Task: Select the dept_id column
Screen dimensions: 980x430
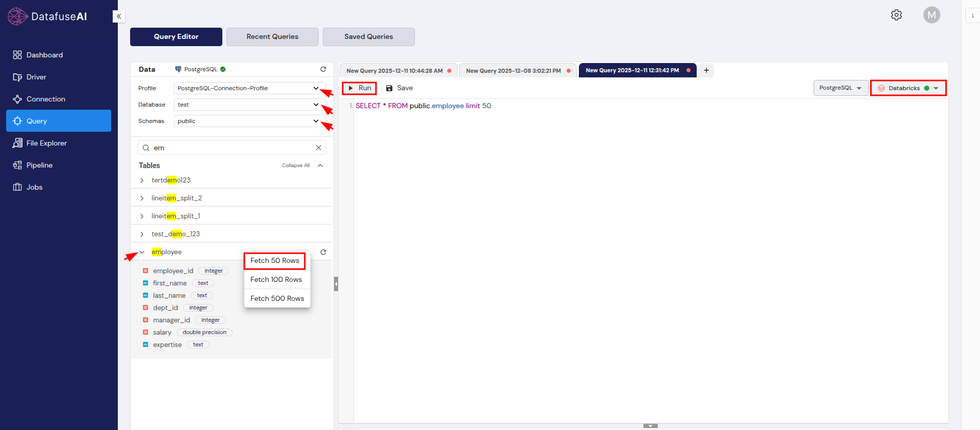Action: pyautogui.click(x=165, y=308)
